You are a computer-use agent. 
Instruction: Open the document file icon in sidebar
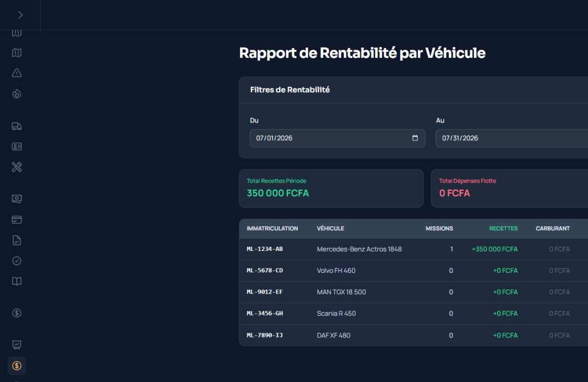17,240
